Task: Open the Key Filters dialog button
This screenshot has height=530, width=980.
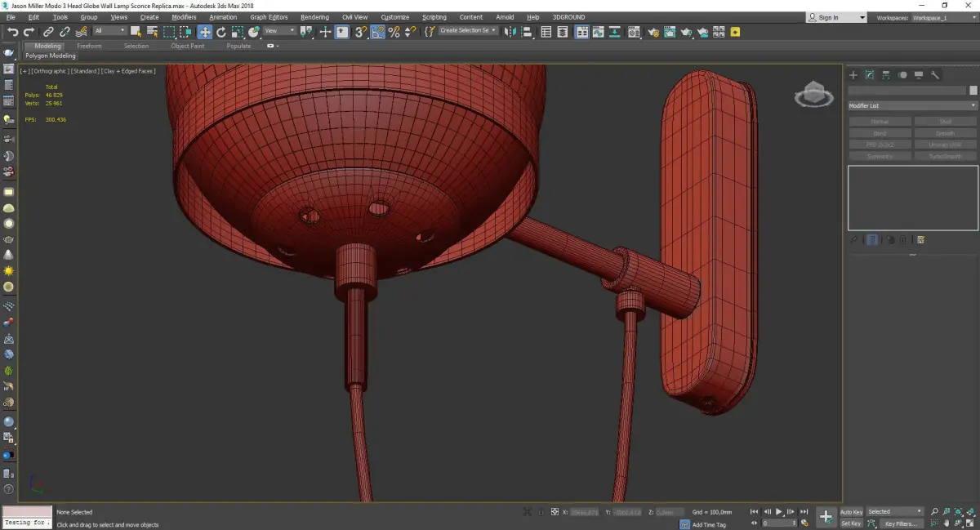Action: pos(900,523)
